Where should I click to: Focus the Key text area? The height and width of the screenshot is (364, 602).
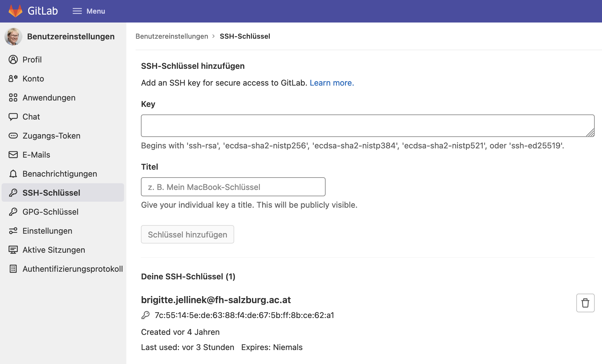(x=367, y=126)
